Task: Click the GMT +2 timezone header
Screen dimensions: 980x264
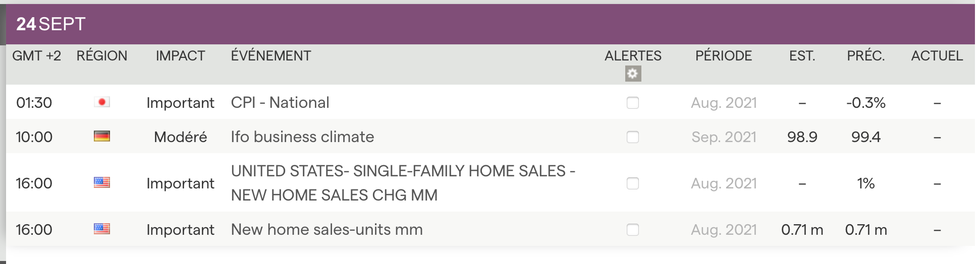Action: [36, 56]
